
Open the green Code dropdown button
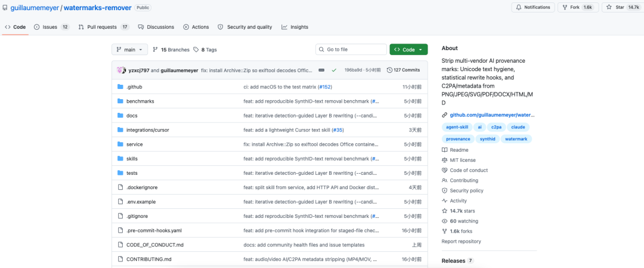click(408, 50)
